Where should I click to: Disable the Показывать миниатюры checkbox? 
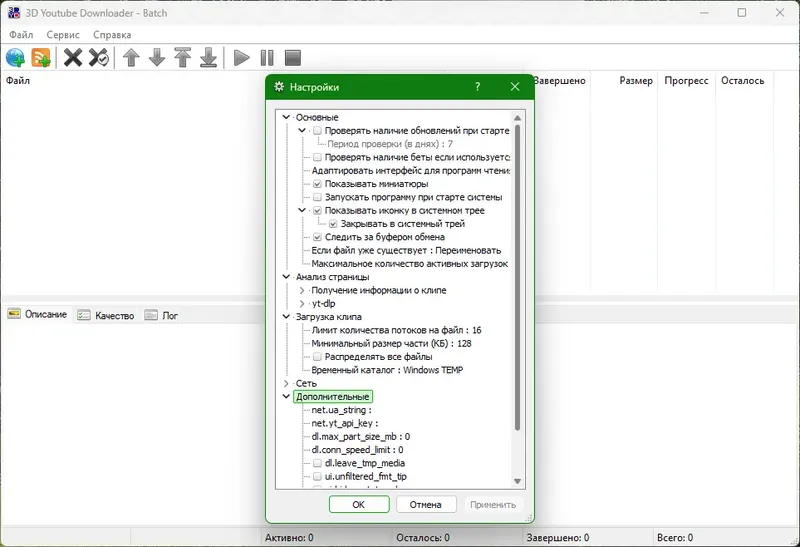point(317,184)
